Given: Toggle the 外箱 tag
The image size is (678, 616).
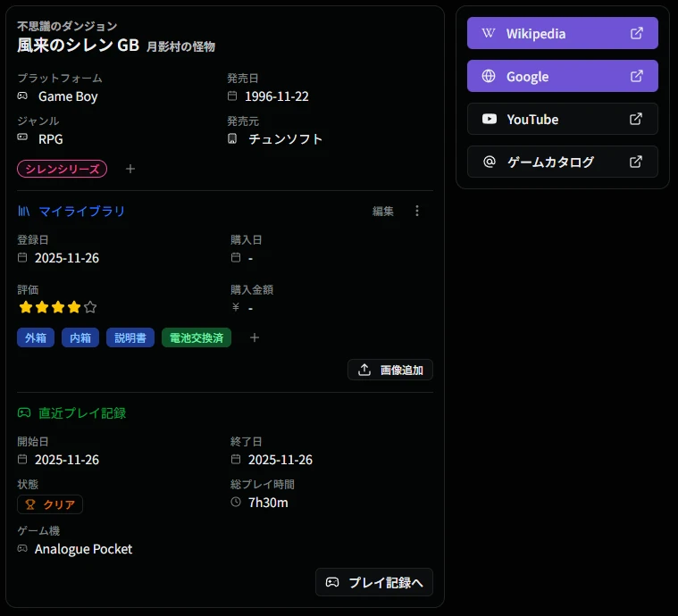Looking at the screenshot, I should (36, 337).
